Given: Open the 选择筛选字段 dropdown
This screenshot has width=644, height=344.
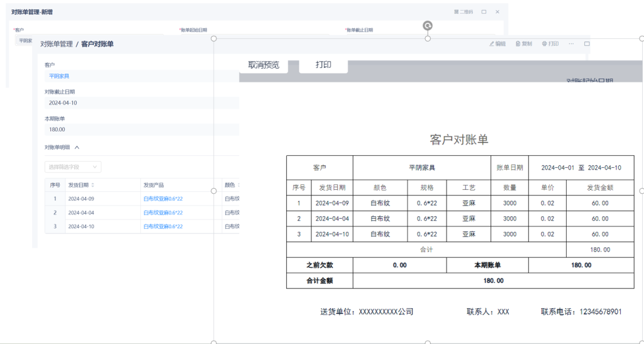Looking at the screenshot, I should click(73, 167).
